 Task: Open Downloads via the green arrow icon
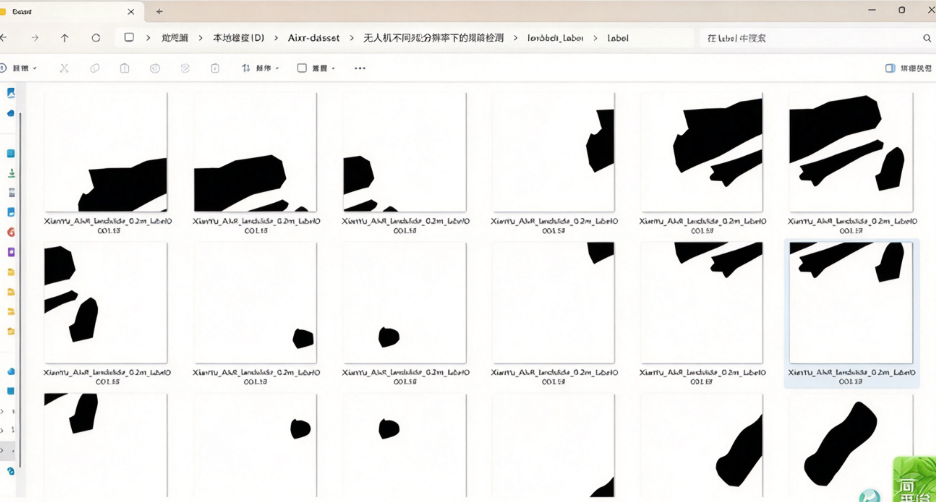[x=11, y=173]
